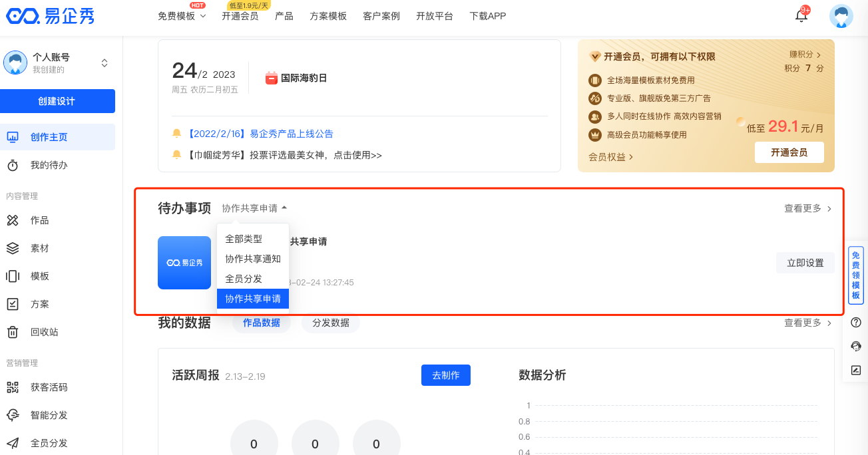Click the feedback edit icon on right

pos(856,370)
